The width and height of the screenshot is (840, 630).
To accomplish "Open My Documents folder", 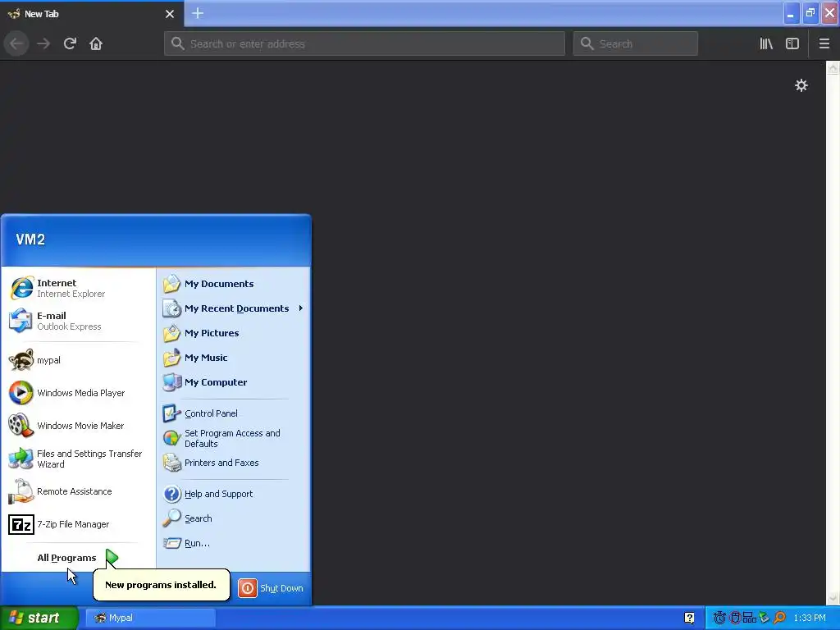I will pos(234,284).
